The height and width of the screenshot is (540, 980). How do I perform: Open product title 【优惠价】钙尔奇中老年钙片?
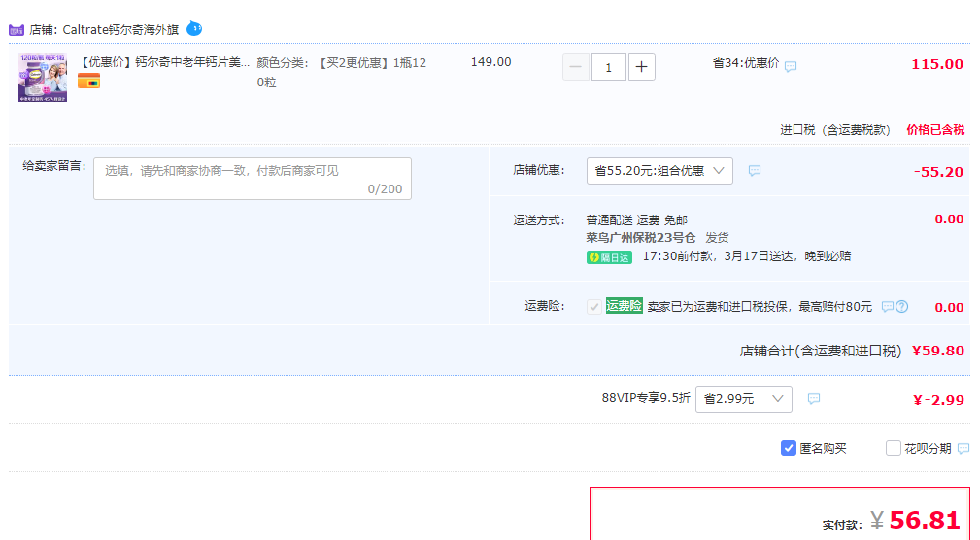click(165, 62)
